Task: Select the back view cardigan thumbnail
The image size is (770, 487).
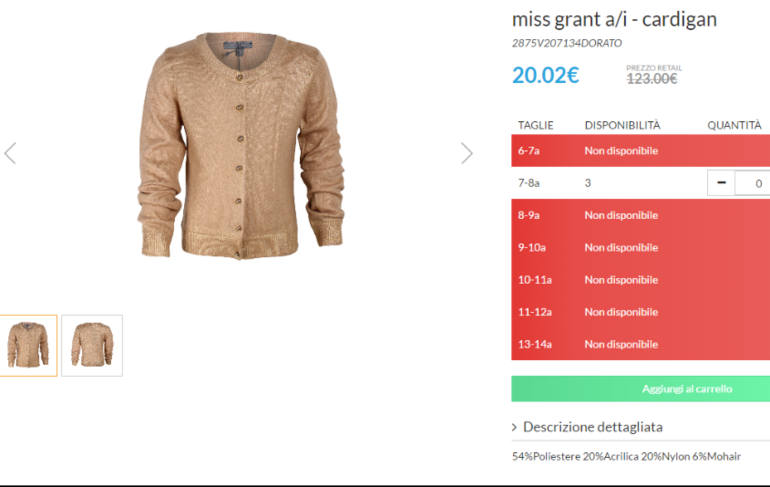Action: click(92, 346)
